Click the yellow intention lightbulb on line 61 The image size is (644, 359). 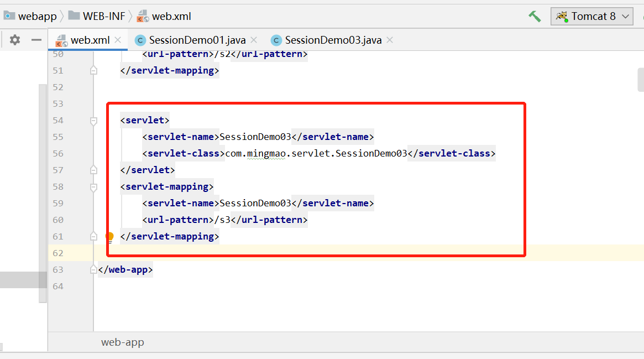click(109, 237)
